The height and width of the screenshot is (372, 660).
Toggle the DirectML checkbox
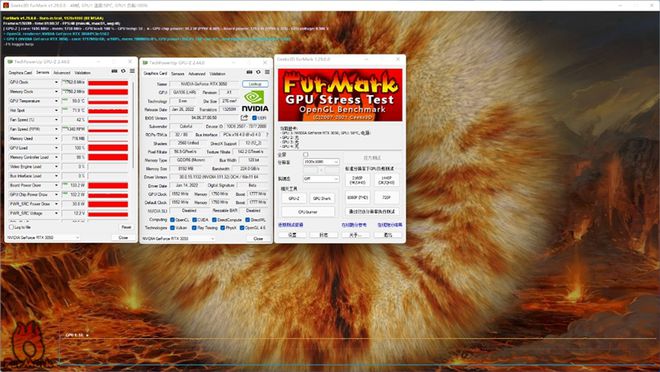248,220
